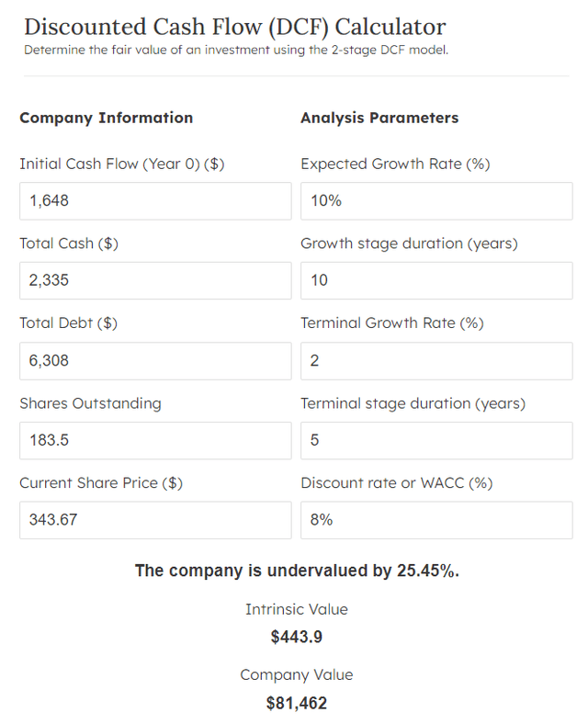This screenshot has width=588, height=724.
Task: Click the Company Information heading
Action: (106, 118)
